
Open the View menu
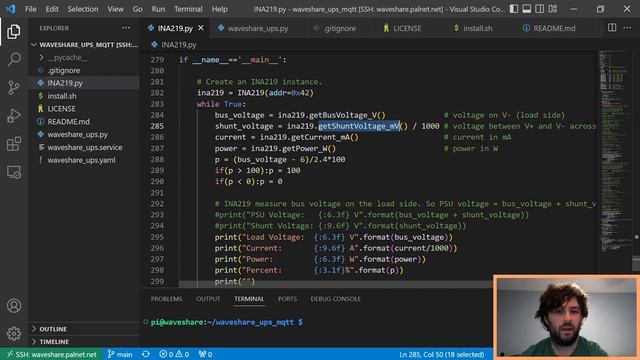click(x=116, y=9)
